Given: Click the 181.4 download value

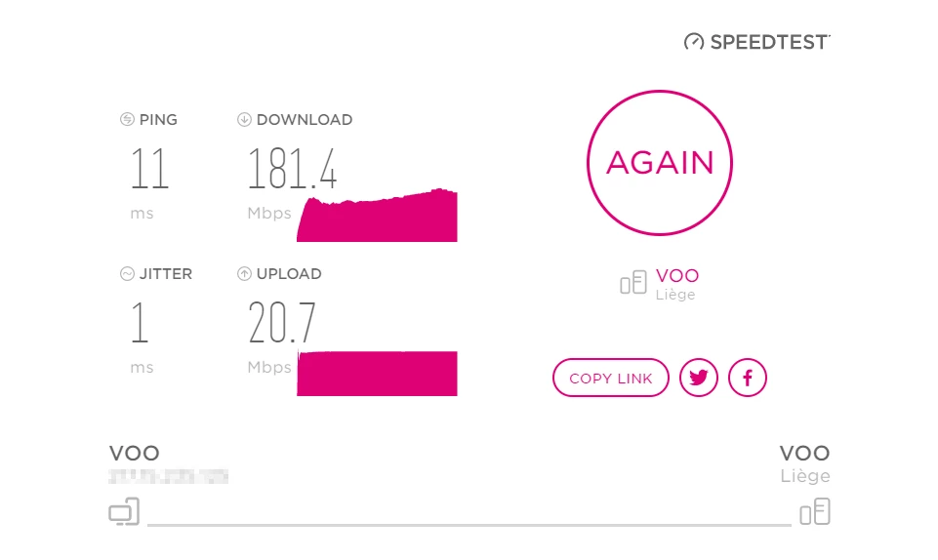Looking at the screenshot, I should (x=292, y=169).
